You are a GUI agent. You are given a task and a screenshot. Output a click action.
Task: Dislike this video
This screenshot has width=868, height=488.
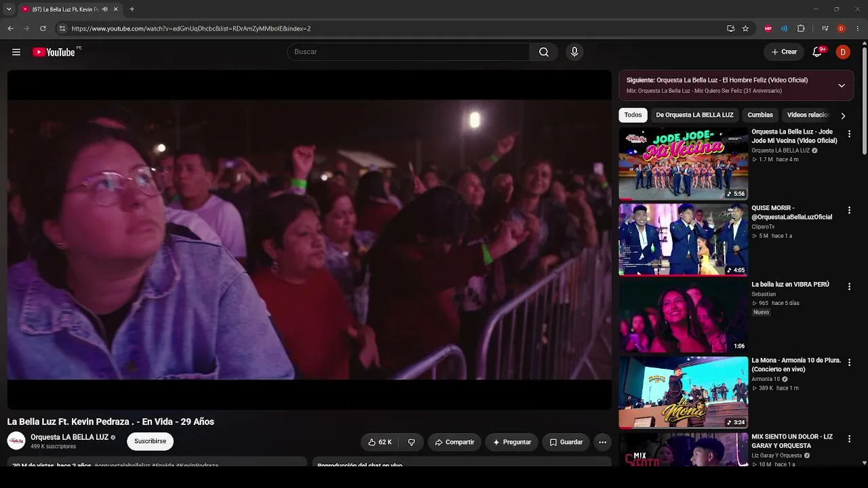pyautogui.click(x=411, y=442)
